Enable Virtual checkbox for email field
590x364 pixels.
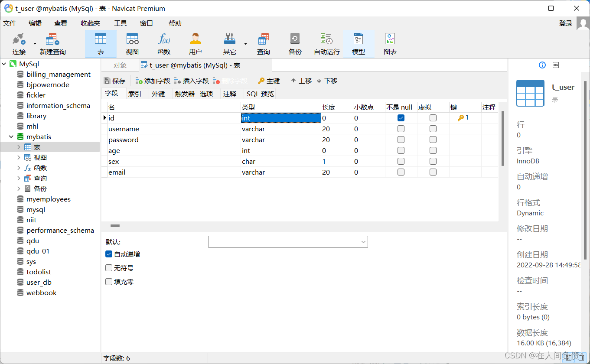point(433,172)
